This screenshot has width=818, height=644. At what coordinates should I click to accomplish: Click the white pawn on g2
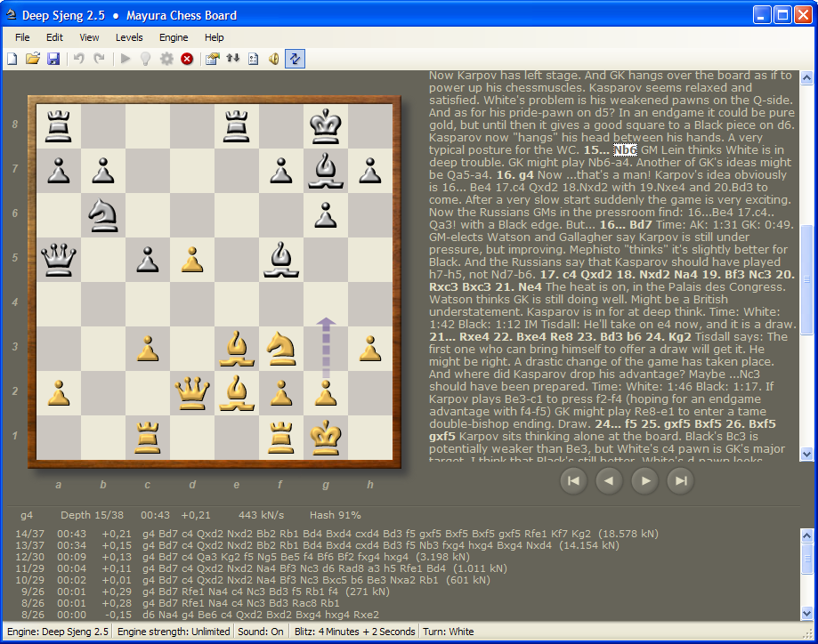pos(326,393)
